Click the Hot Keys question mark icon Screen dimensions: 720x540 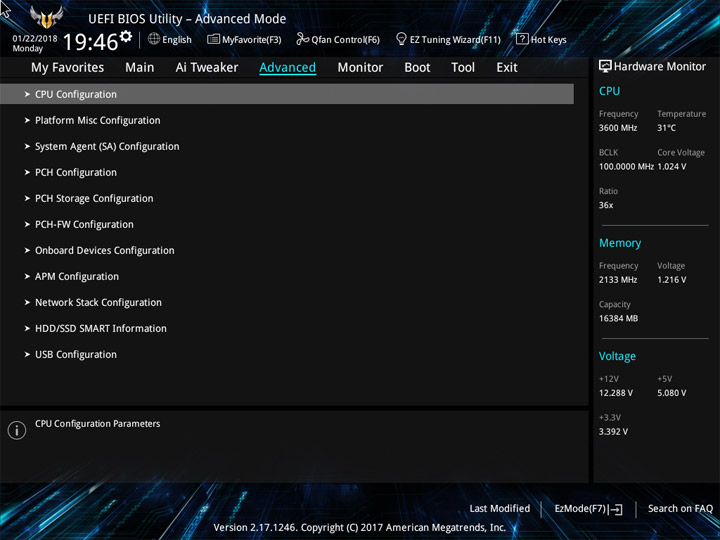click(x=522, y=39)
